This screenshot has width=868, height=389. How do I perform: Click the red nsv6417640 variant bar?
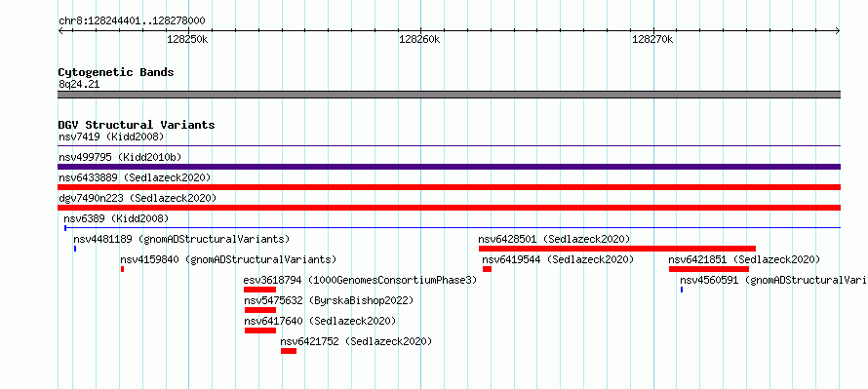(x=260, y=331)
